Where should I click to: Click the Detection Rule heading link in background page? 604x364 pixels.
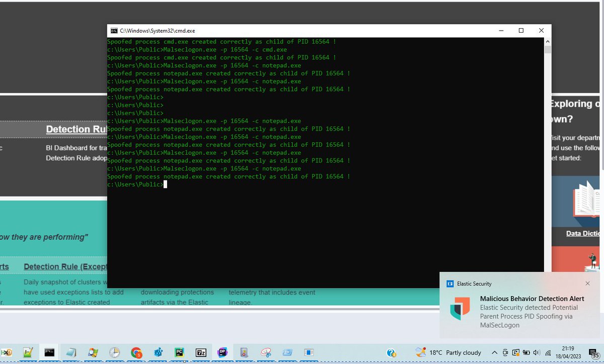coord(76,129)
